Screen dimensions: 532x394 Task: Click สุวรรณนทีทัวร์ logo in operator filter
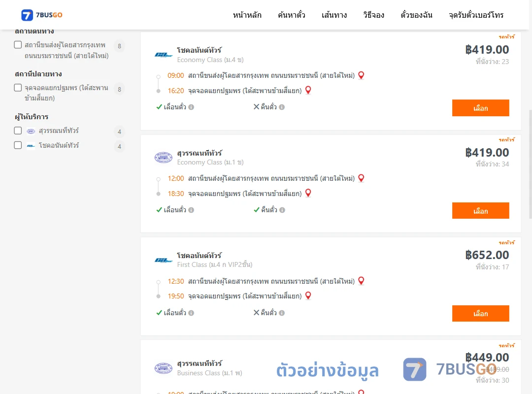pos(31,131)
